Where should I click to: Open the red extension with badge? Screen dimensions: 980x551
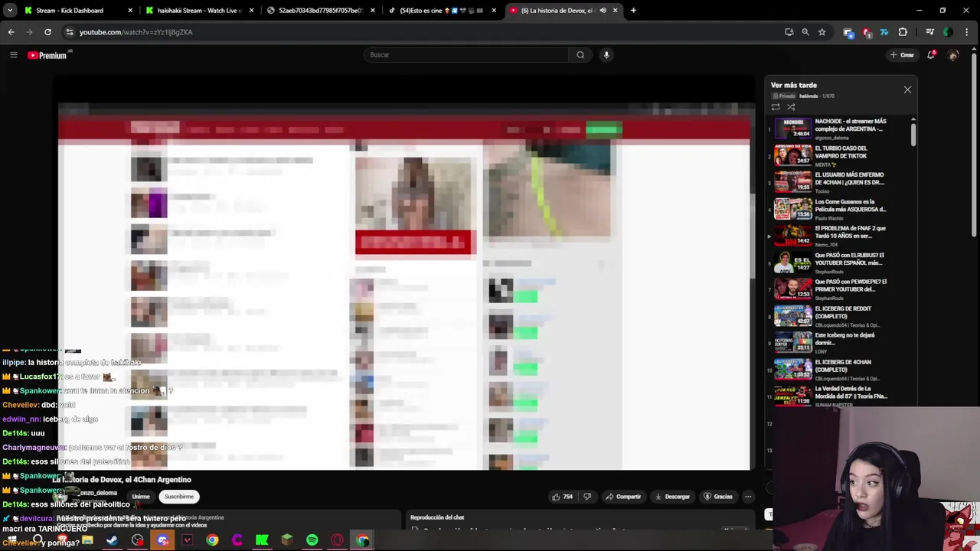(x=867, y=32)
